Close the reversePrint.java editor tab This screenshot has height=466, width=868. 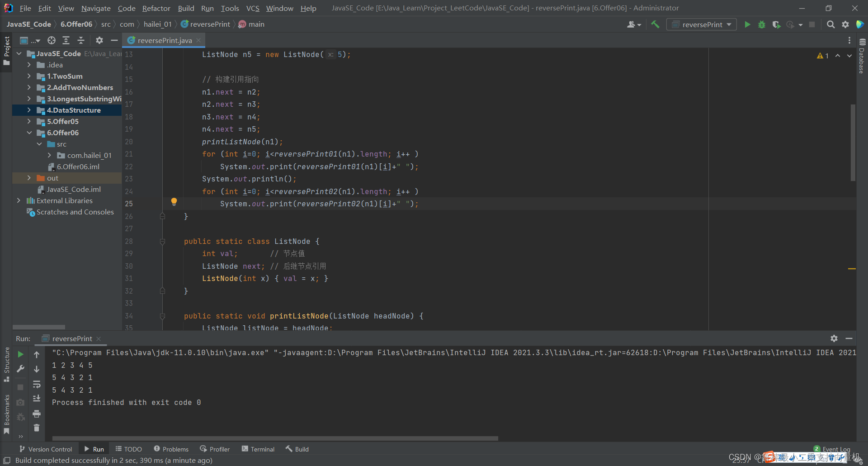(x=198, y=40)
